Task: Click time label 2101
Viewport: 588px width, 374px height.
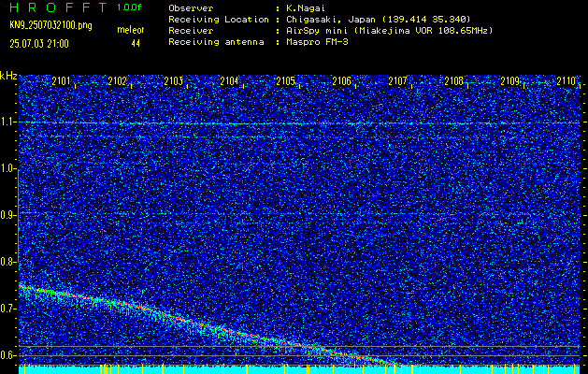Action: point(61,81)
